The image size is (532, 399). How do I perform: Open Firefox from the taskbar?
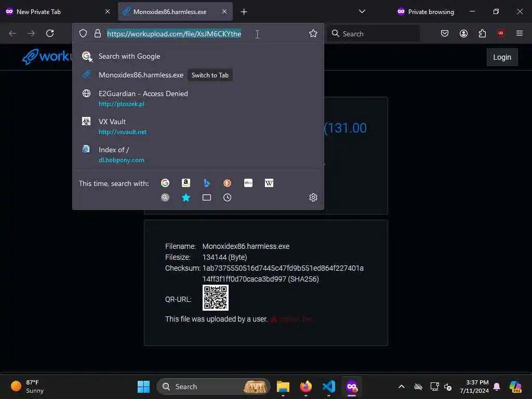pyautogui.click(x=306, y=387)
